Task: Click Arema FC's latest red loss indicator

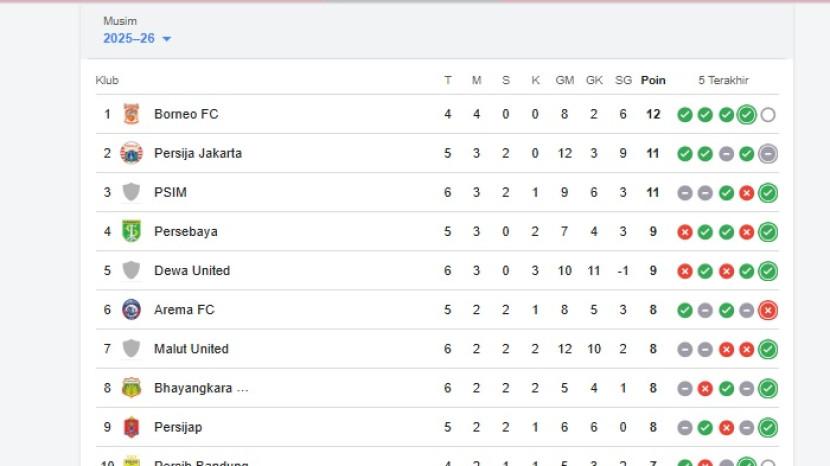Action: click(x=768, y=310)
